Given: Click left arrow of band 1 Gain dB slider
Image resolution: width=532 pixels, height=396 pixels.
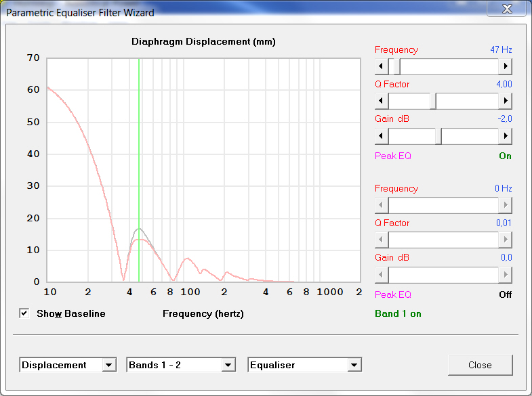Looking at the screenshot, I should 382,136.
